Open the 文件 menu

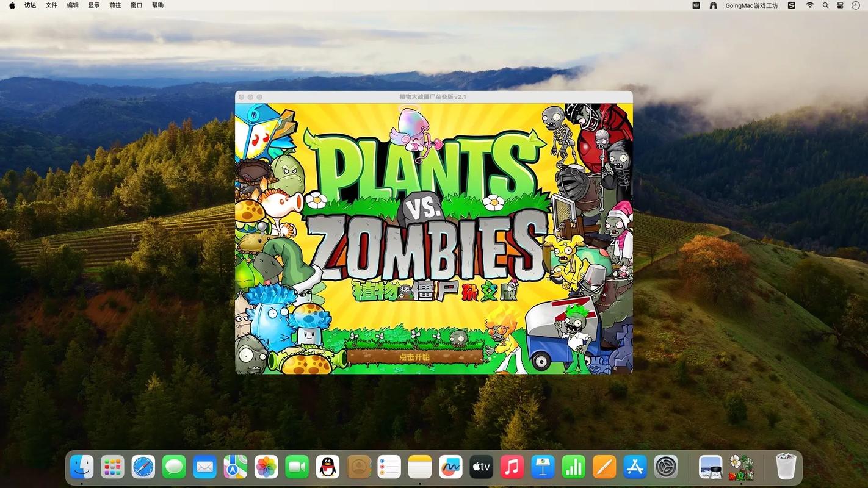coord(51,5)
